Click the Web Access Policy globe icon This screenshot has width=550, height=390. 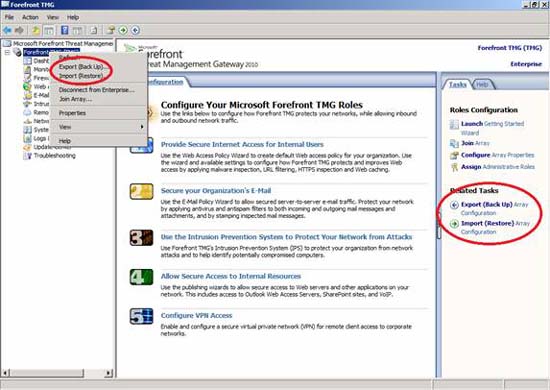[x=27, y=87]
